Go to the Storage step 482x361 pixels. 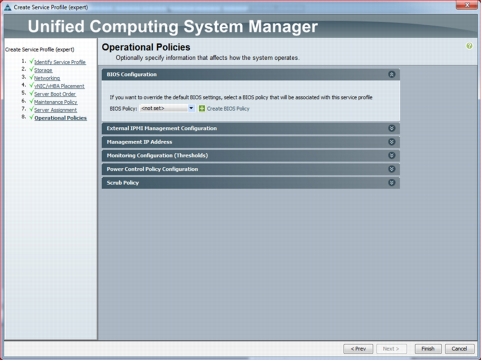pos(43,70)
